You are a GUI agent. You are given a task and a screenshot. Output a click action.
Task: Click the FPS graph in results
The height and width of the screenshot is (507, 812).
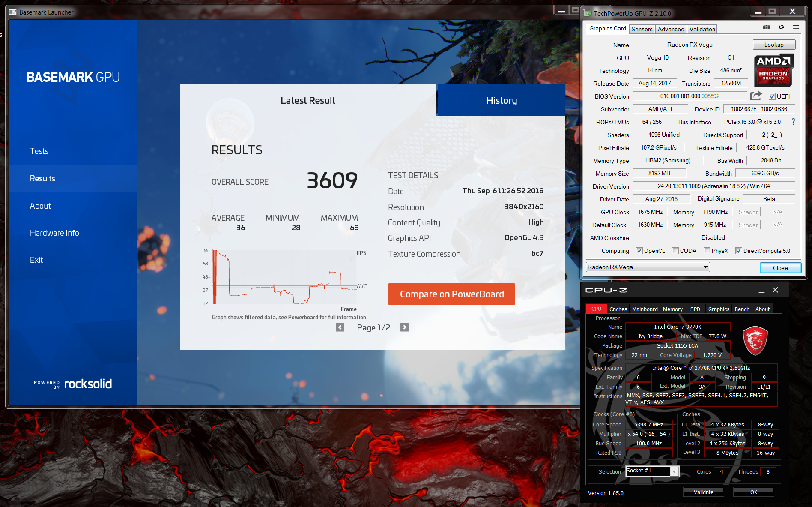point(285,277)
